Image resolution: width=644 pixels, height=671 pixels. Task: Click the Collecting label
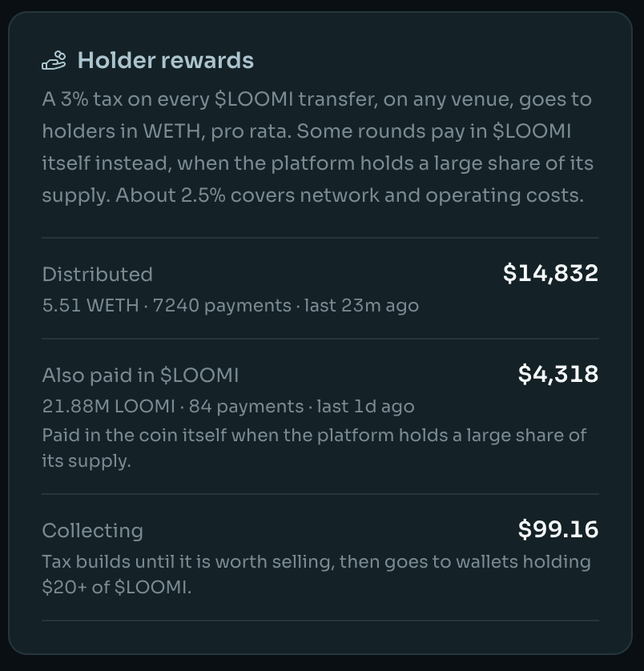click(92, 531)
